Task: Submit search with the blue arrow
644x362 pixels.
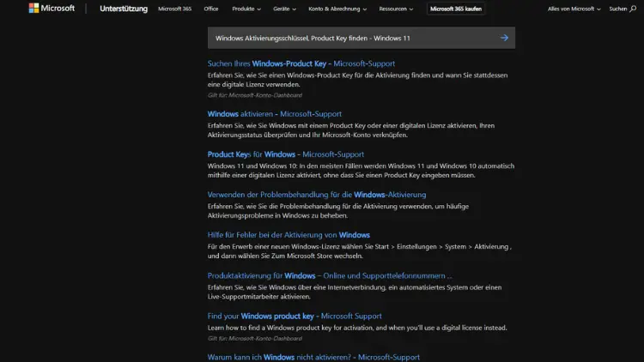Action: point(504,38)
